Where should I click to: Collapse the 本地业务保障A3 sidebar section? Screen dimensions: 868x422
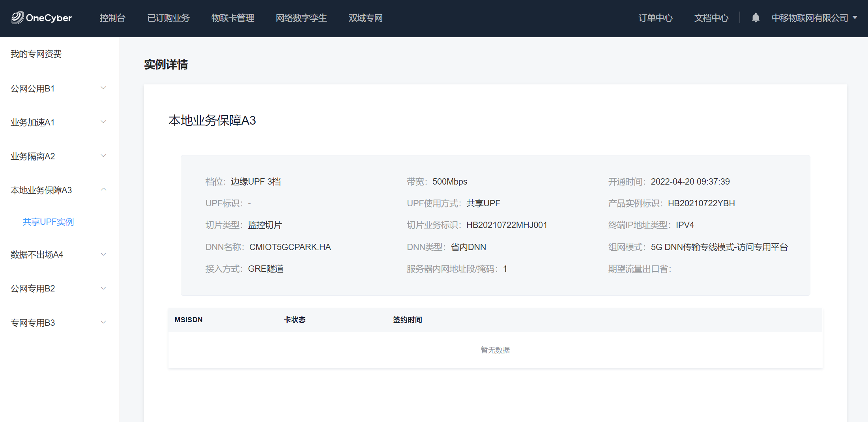pyautogui.click(x=59, y=190)
